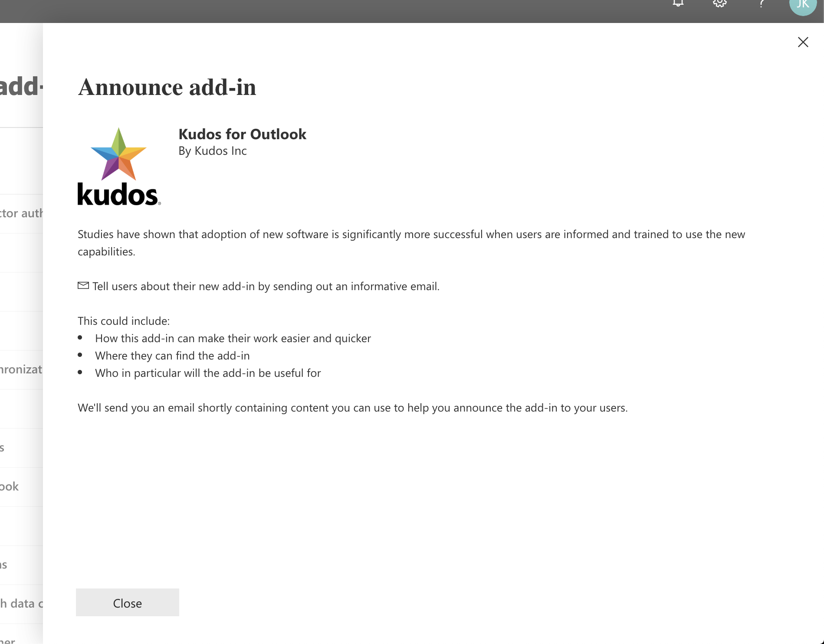Open the JK account avatar menu
The width and height of the screenshot is (824, 644).
pyautogui.click(x=803, y=5)
